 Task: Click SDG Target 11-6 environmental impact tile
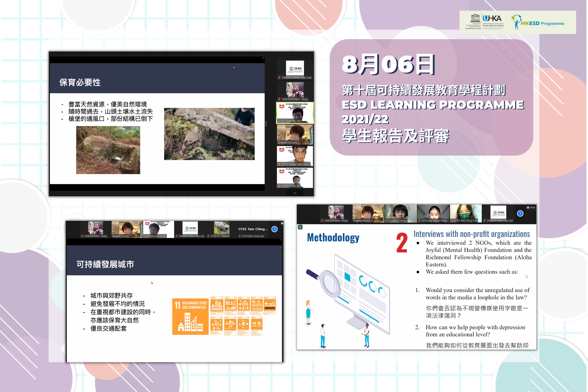217,326
